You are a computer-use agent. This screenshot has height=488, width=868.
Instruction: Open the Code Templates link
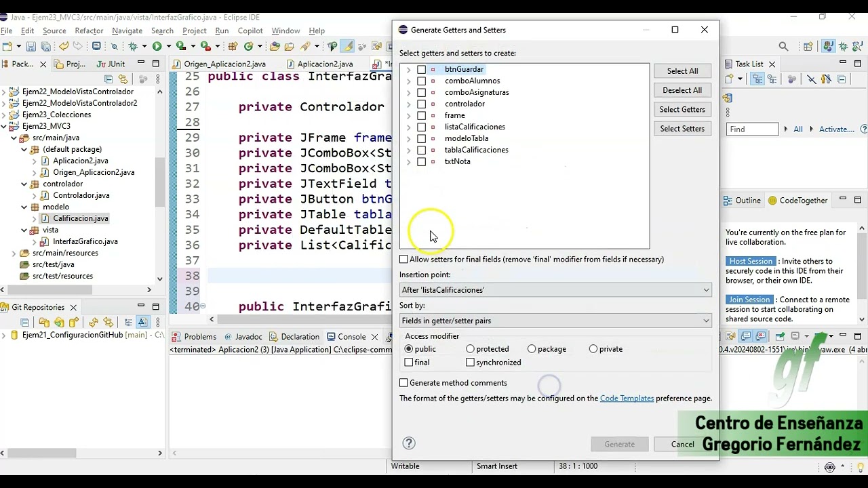coord(627,399)
